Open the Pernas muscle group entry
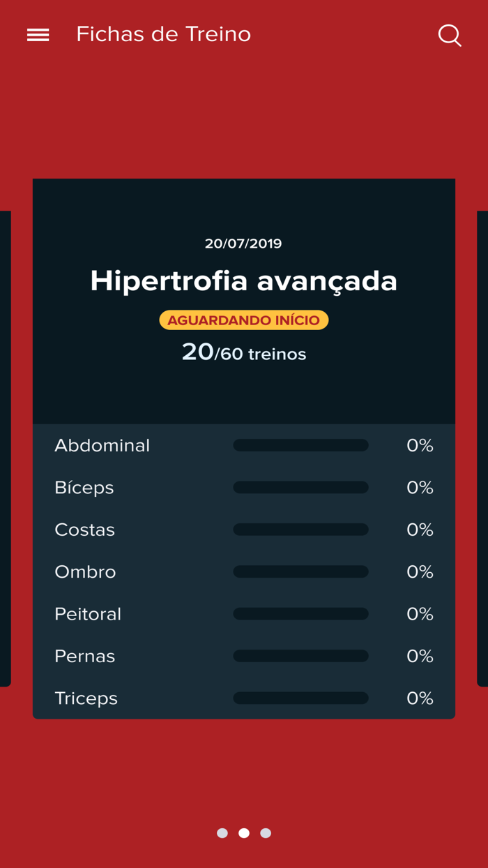This screenshot has width=488, height=868. [84, 655]
